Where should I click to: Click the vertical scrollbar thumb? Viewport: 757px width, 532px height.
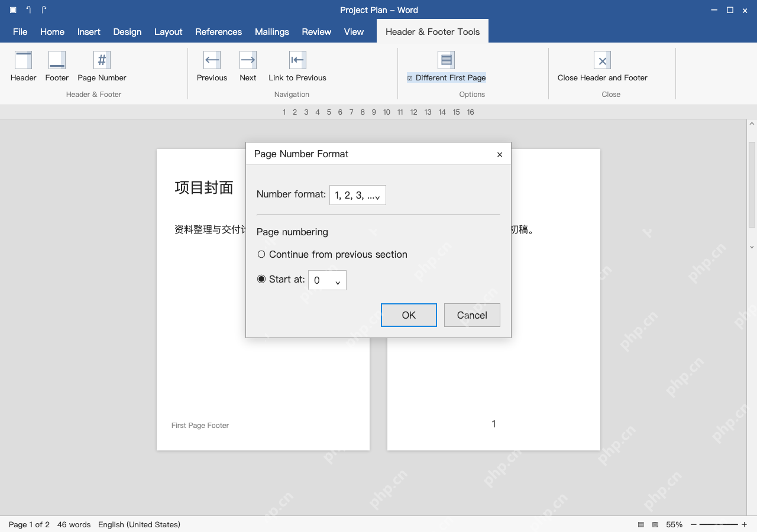[752, 184]
